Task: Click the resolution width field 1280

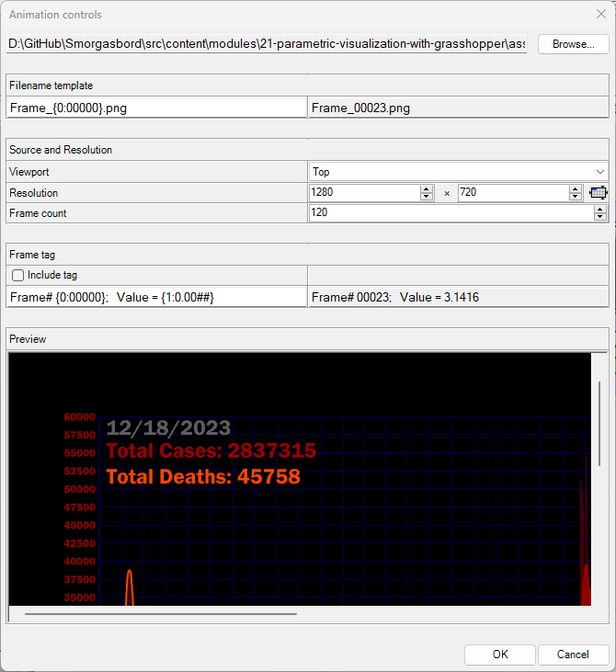Action: [364, 193]
